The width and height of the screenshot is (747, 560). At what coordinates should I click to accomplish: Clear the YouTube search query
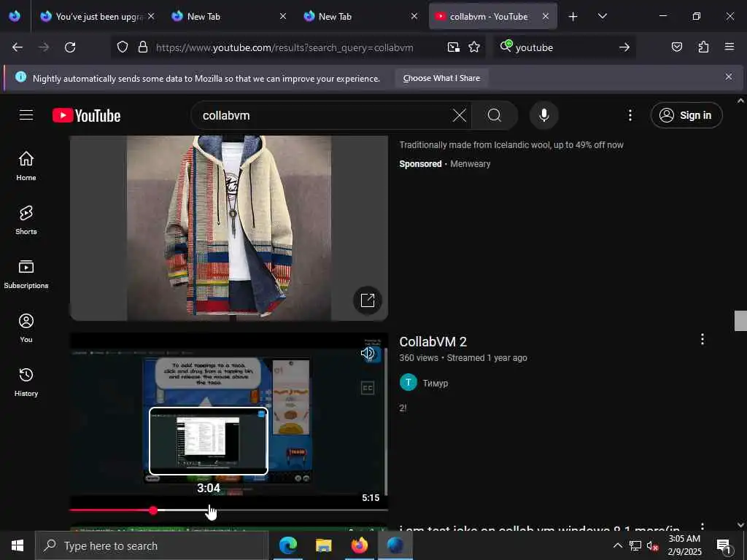(x=460, y=115)
